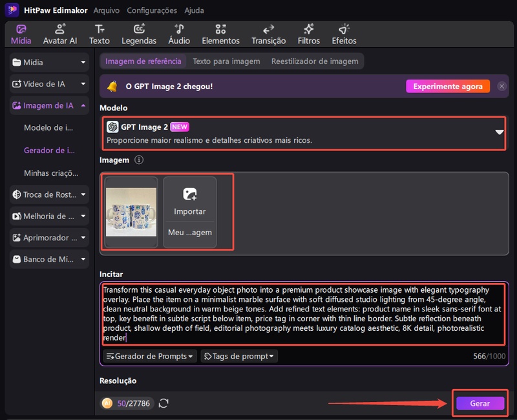Collapse the Imagem de IA section

(49, 105)
